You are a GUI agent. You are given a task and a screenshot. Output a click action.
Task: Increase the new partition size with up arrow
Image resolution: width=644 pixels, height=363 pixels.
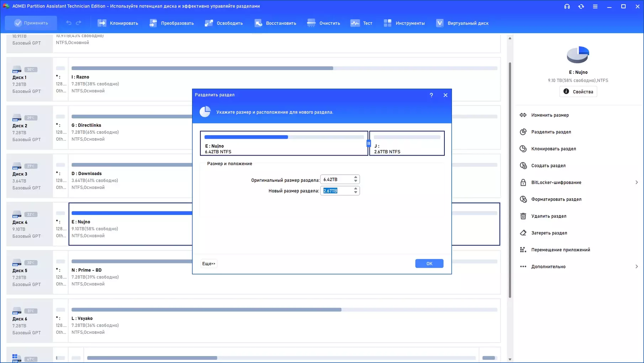(x=356, y=189)
